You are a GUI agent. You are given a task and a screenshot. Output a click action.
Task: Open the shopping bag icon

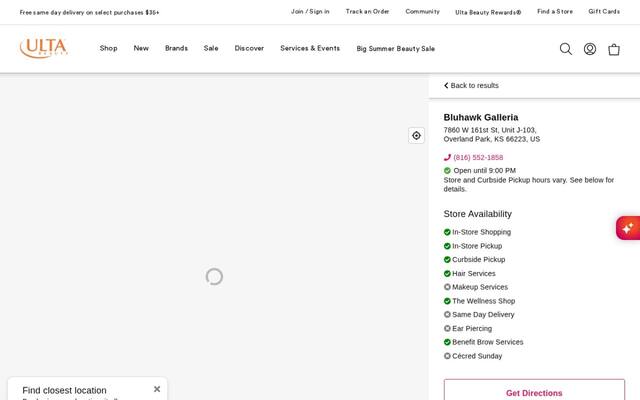614,49
